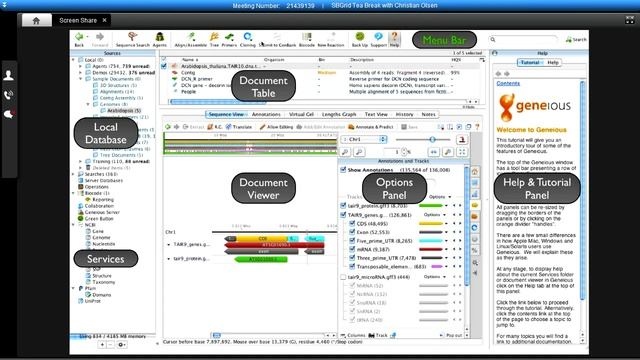
Task: Click the magnifier icon in options sidebar
Action: point(475,262)
